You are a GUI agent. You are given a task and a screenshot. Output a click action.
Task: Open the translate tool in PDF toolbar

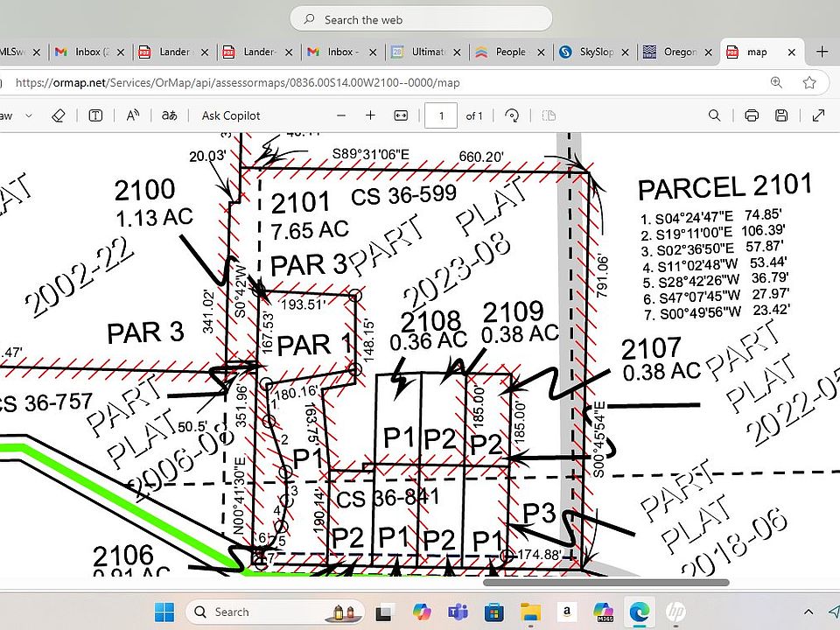pos(169,115)
